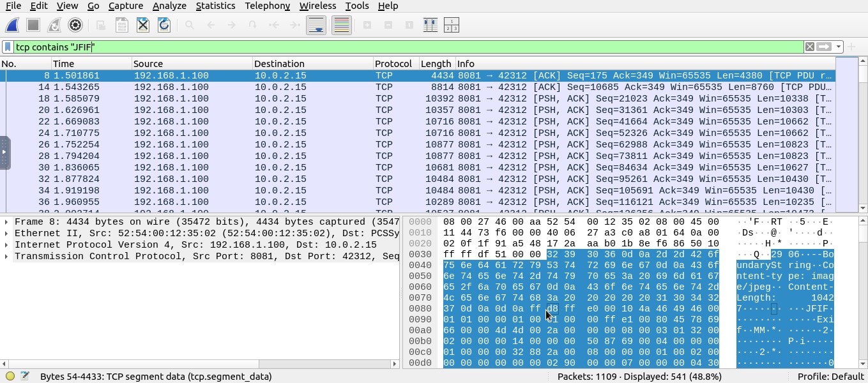Viewport: 868px width, 383px height.
Task: Select packet 36 at time 1.960955
Action: [x=418, y=202]
